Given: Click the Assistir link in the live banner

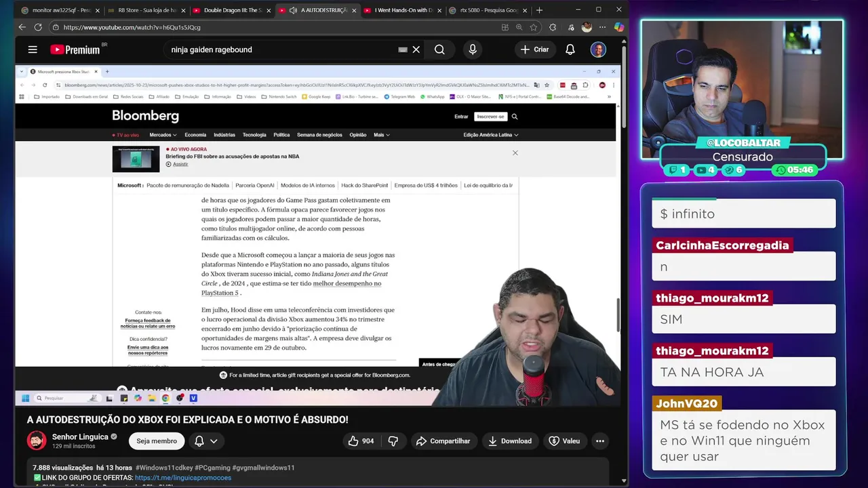Looking at the screenshot, I should pyautogui.click(x=180, y=164).
